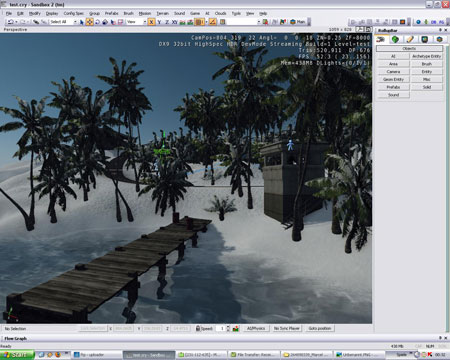
Task: Click the Misc object button
Action: point(427,79)
